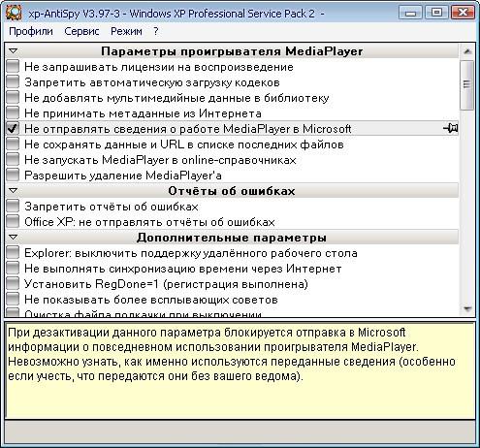Click the xp-AntiSpy app icon in title bar
Viewport: 480px width, 448px height.
tap(14, 13)
